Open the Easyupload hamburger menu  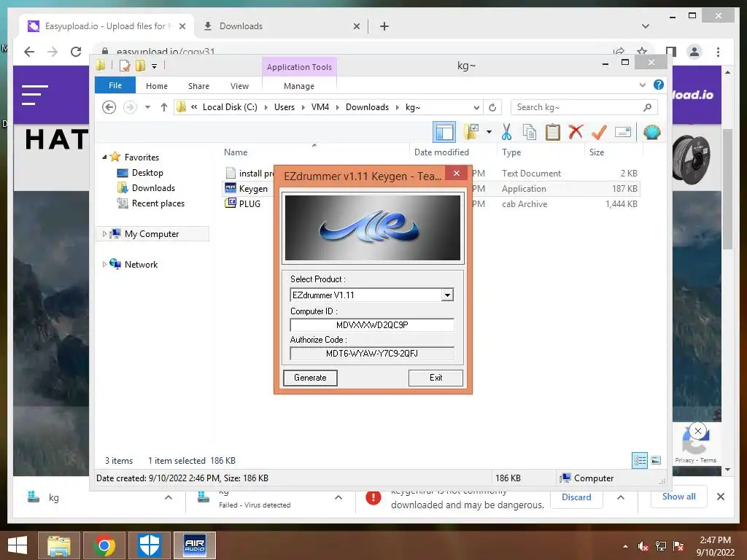click(x=35, y=95)
